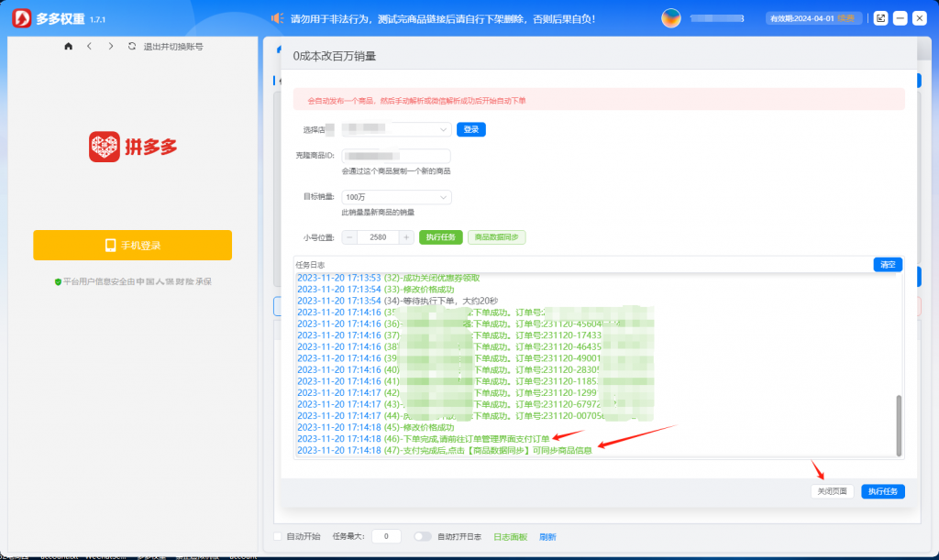
Task: Click the 平台用户信息安全 insurance notice text
Action: (138, 281)
